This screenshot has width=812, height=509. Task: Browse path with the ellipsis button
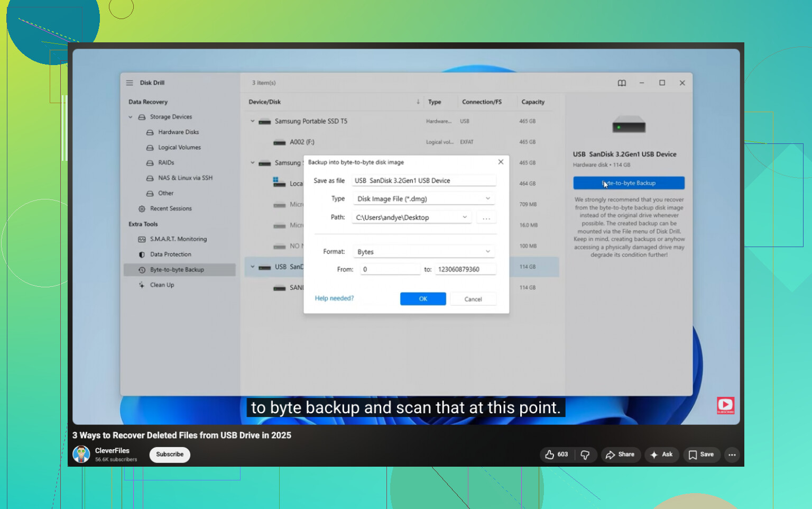click(x=486, y=218)
